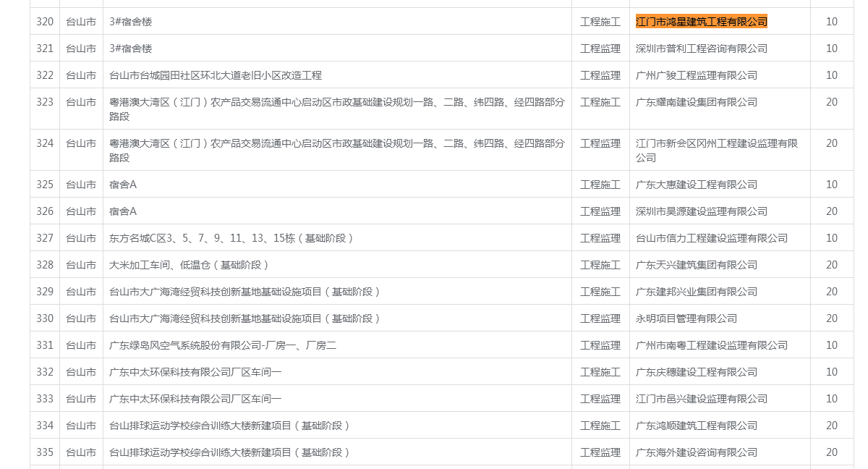Select company 深圳市普利工程咨询有限公司
Image resolution: width=868 pixels, height=469 pixels.
click(701, 48)
